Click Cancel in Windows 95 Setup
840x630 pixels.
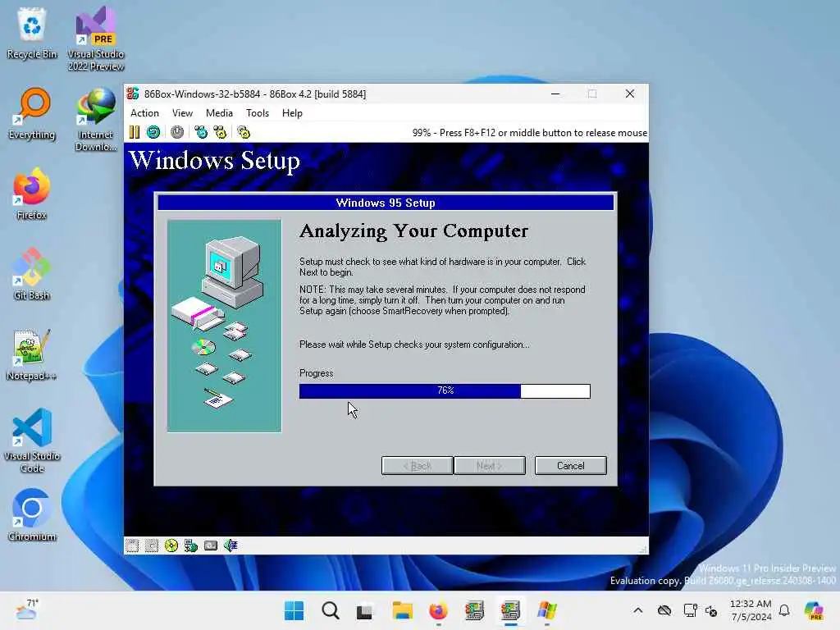[571, 466]
